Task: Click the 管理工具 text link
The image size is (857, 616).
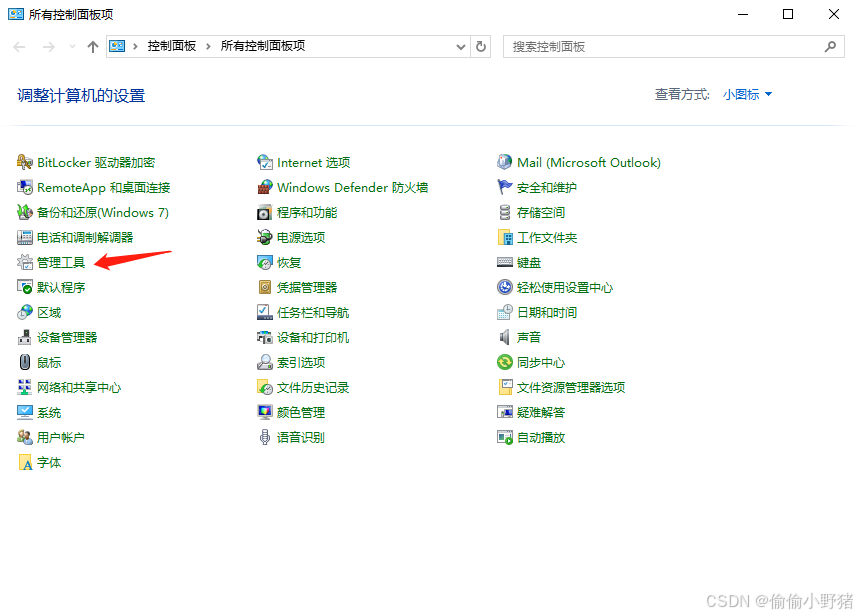Action: (x=61, y=263)
